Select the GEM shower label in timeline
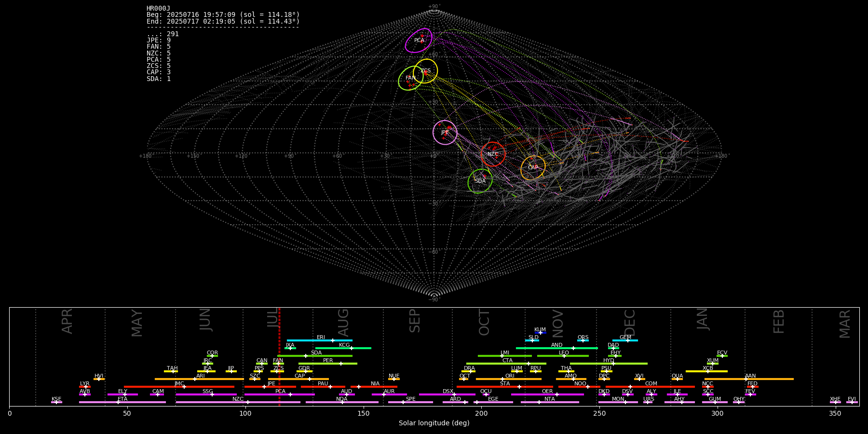The height and width of the screenshot is (434, 868). point(625,337)
